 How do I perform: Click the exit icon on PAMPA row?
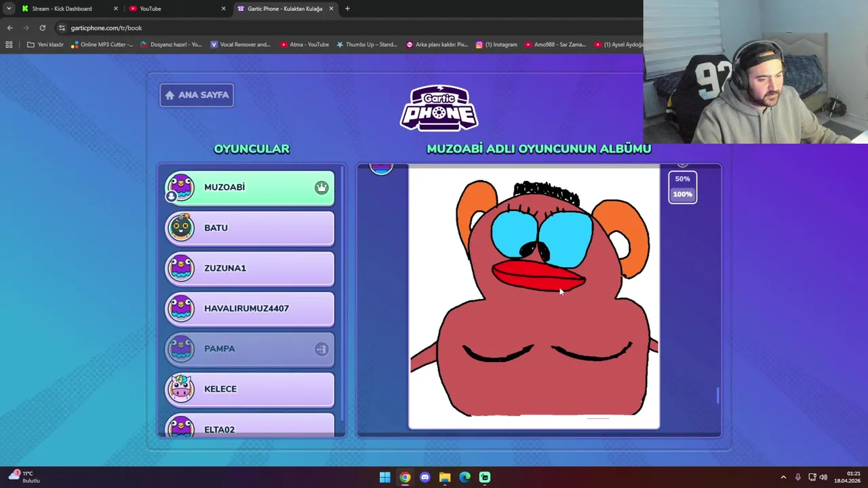(x=321, y=349)
